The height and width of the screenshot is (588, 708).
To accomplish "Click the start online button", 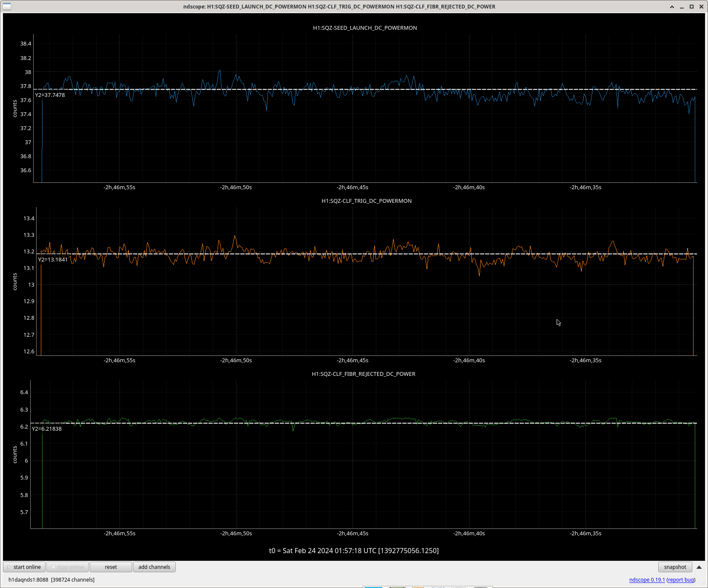I will click(24, 567).
